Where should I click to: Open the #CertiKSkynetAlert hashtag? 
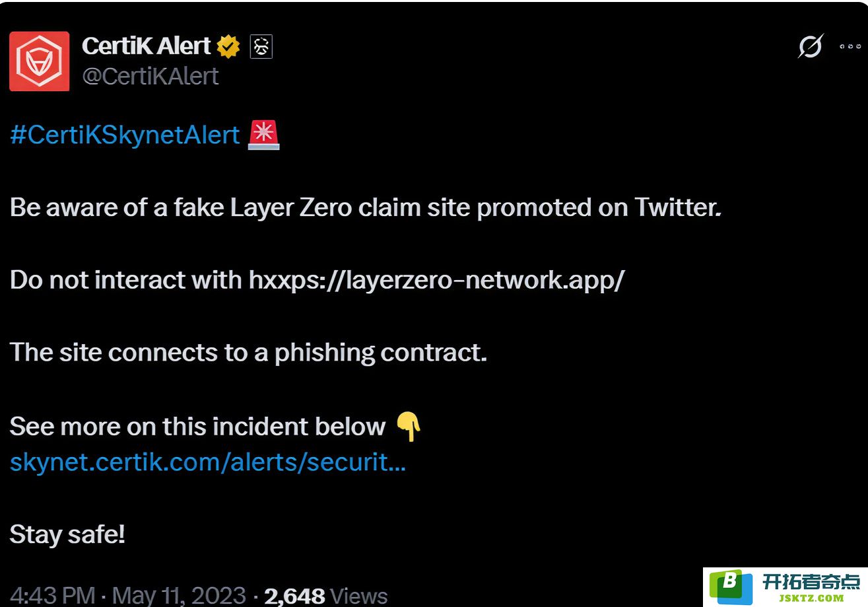tap(125, 135)
